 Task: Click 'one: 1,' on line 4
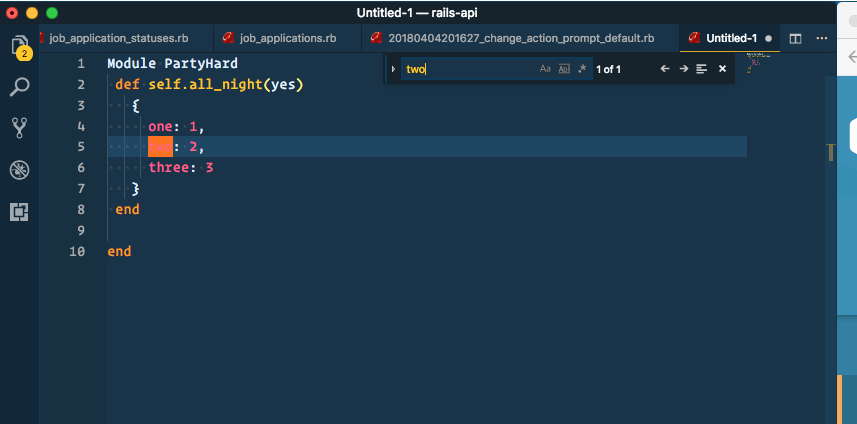tap(176, 127)
